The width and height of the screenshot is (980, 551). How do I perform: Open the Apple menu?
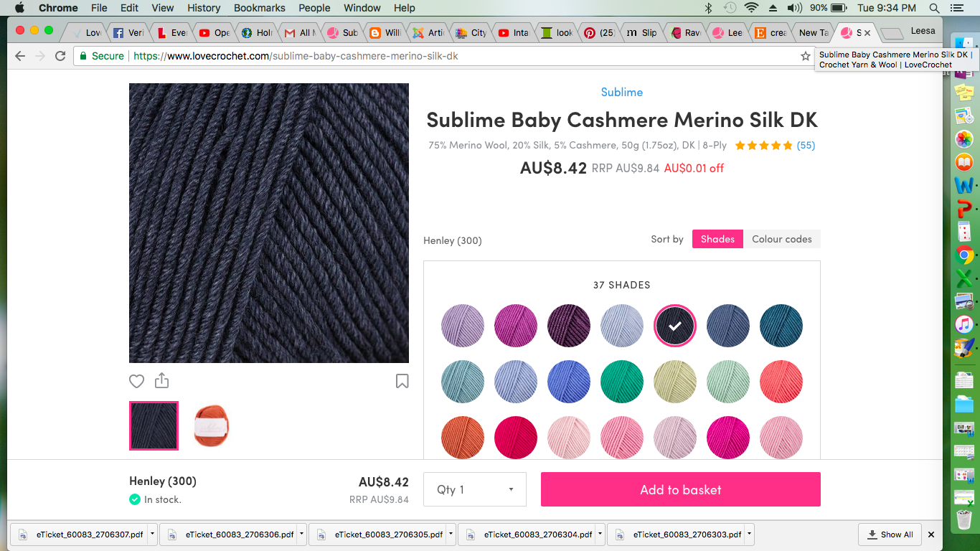point(19,8)
